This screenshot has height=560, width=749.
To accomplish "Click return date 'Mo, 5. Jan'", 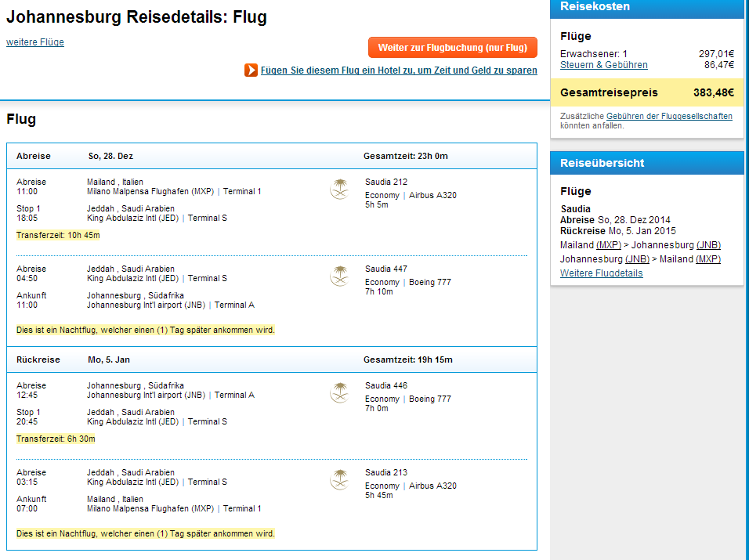I will (x=108, y=359).
